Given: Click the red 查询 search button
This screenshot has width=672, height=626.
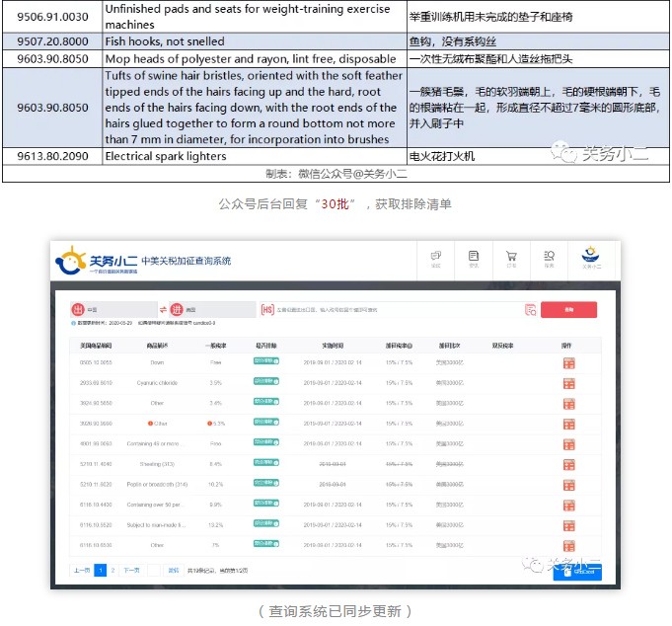Looking at the screenshot, I should coord(568,310).
